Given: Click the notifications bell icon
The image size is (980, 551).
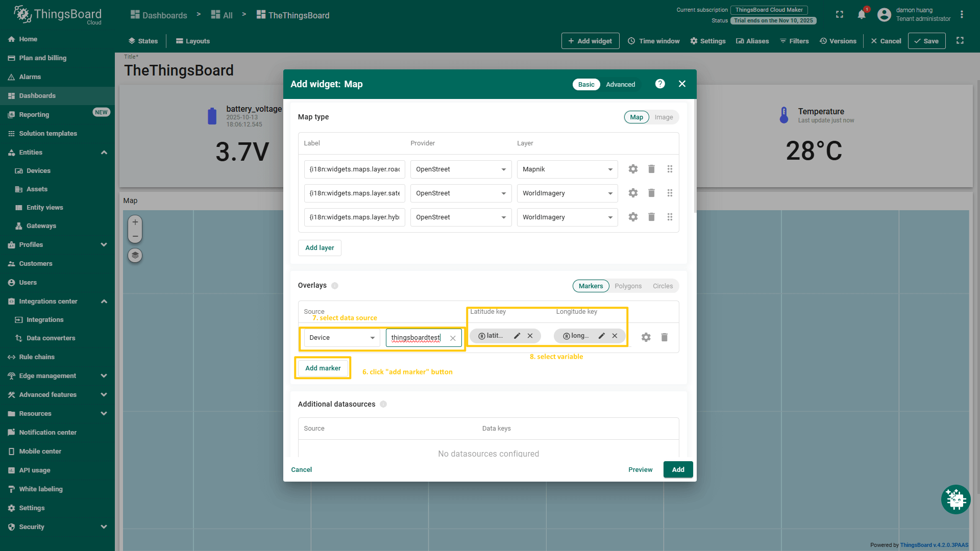Looking at the screenshot, I should (862, 14).
